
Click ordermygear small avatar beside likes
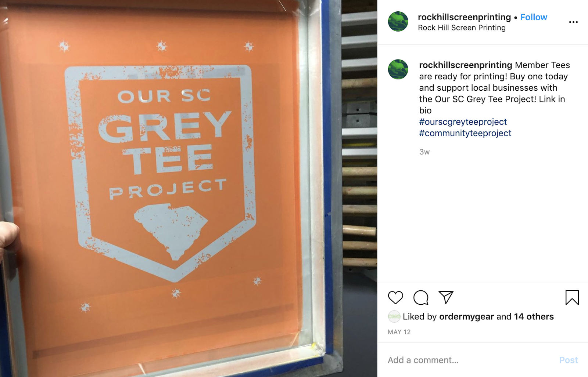pyautogui.click(x=394, y=316)
